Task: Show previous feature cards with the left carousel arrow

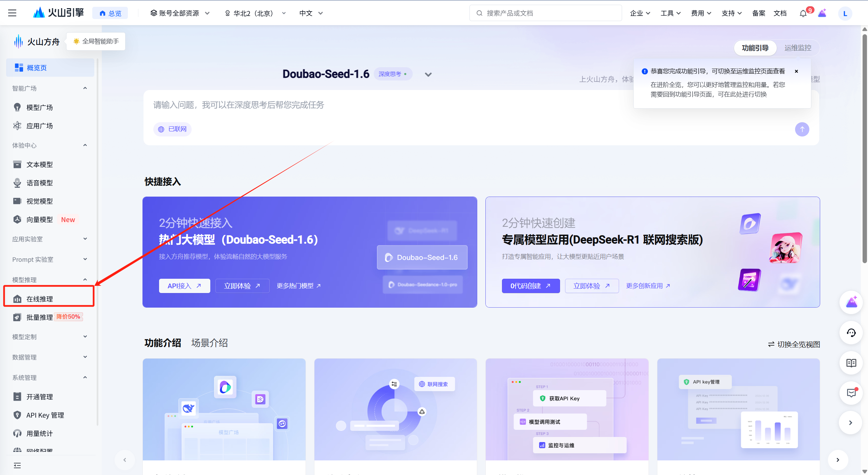Action: 125,460
